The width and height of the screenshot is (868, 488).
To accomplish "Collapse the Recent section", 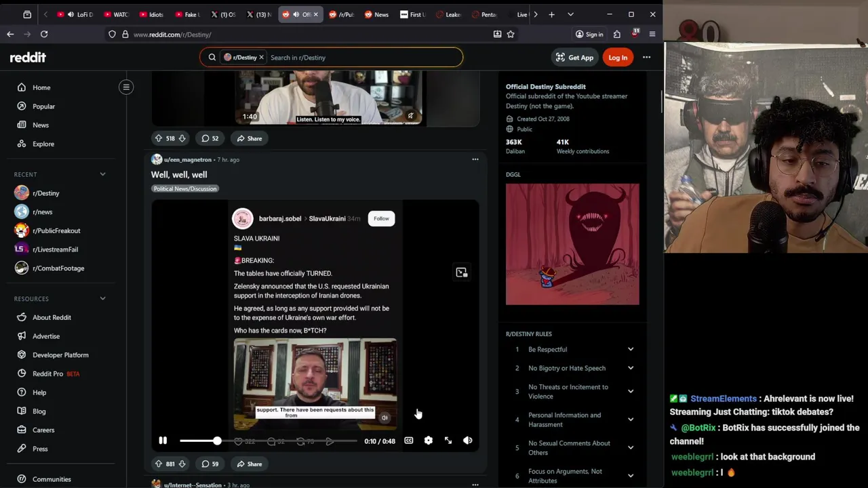I will 103,174.
